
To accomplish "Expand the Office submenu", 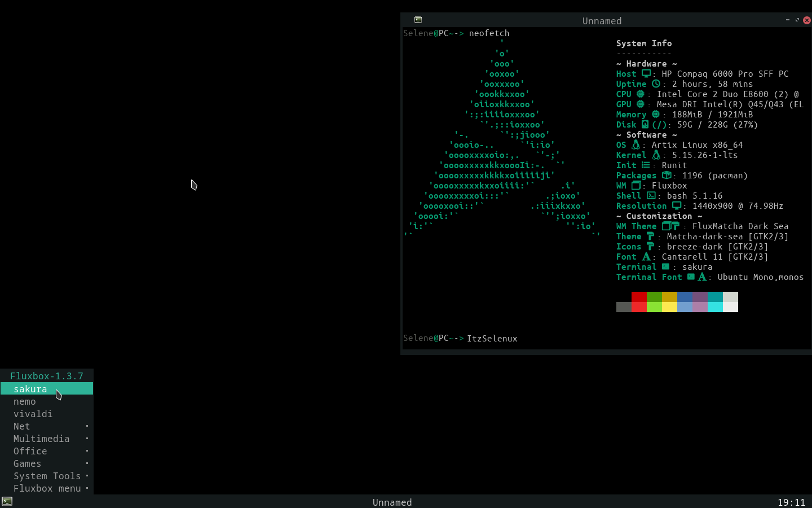I will [47, 451].
